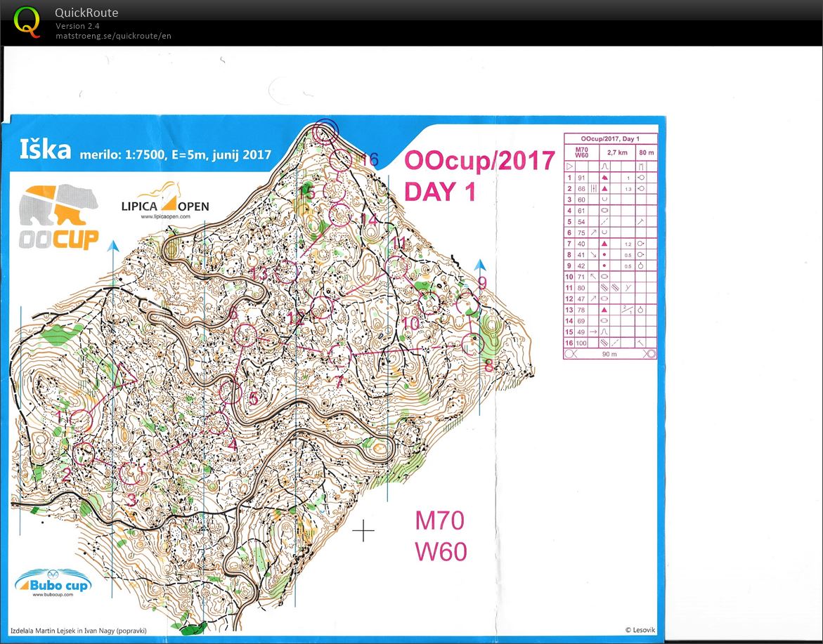823x644 pixels.
Task: Select control circle 9 on the map
Action: click(x=467, y=304)
